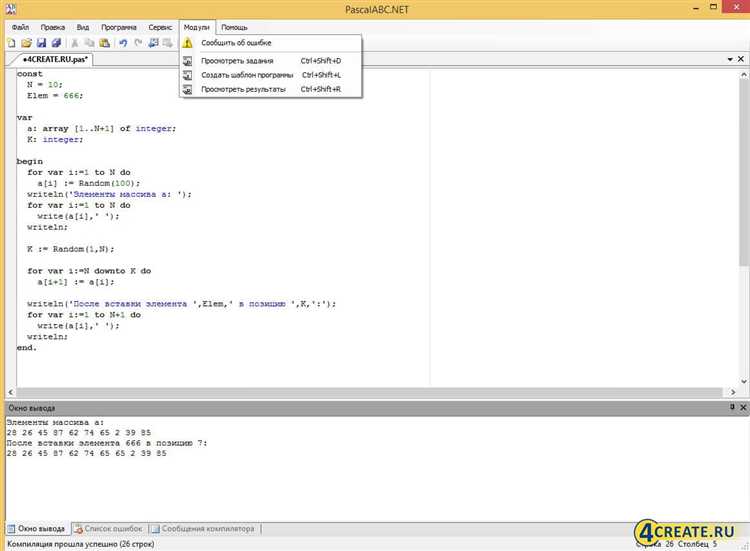Switch to the Окно вывода bottom tab
Screen dimensions: 750x551
(x=36, y=529)
